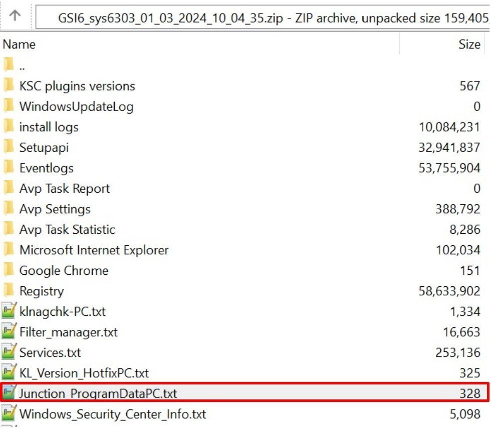Select the 'Services.txt' file name
The image size is (491, 448).
click(x=50, y=352)
